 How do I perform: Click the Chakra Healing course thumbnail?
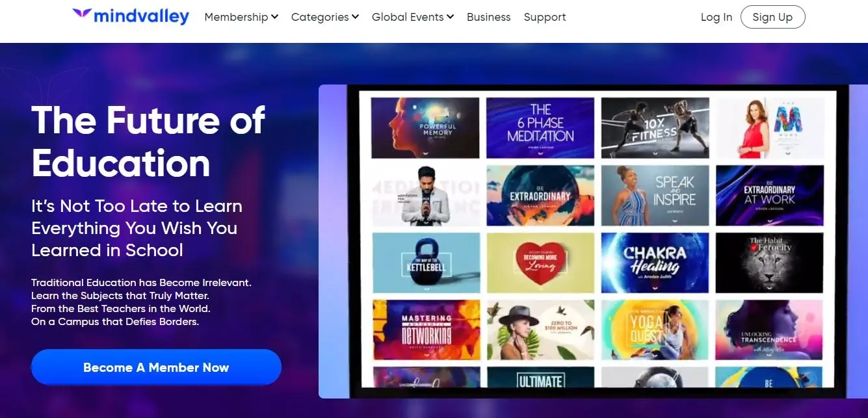pyautogui.click(x=655, y=263)
